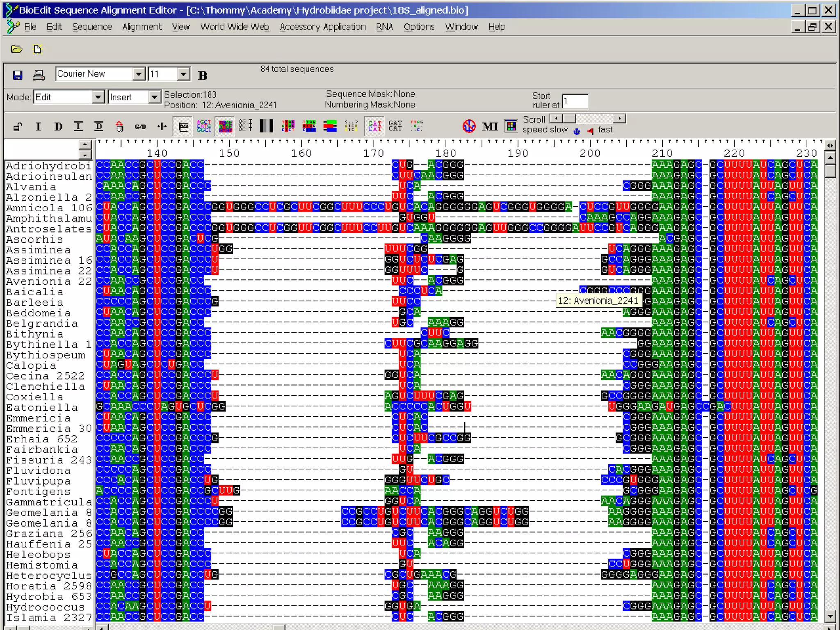
Task: Open the View menu
Action: [180, 27]
